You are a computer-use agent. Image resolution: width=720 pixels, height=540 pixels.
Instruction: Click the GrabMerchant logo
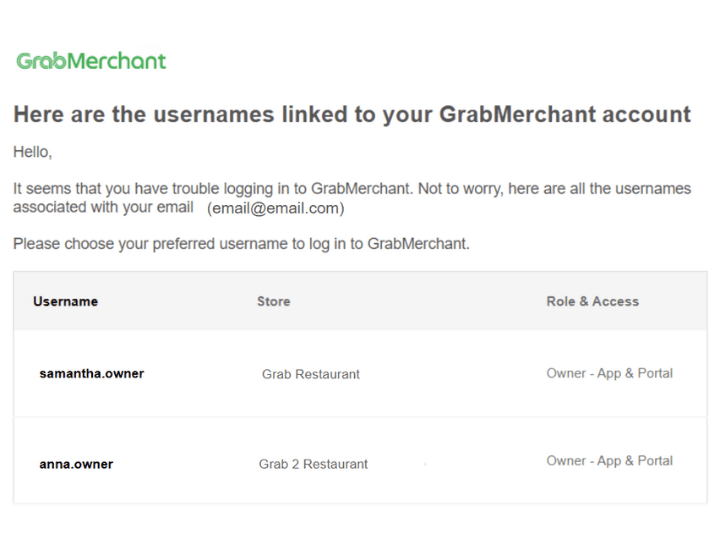click(x=91, y=61)
